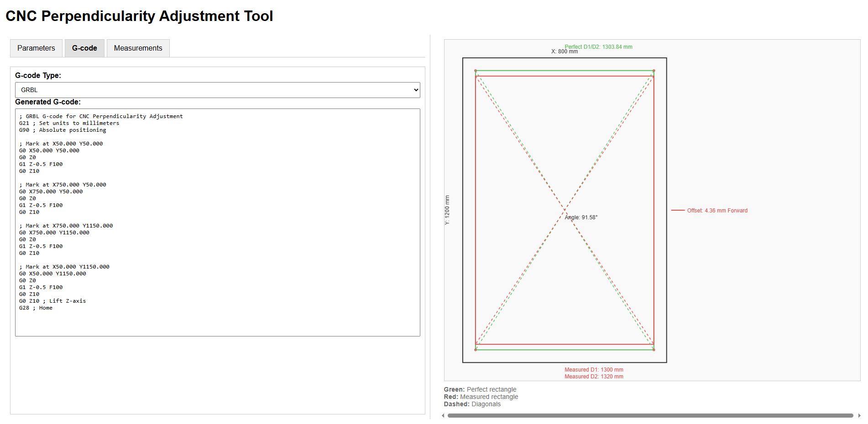Open the Measurements tab
The width and height of the screenshot is (868, 424).
(138, 48)
